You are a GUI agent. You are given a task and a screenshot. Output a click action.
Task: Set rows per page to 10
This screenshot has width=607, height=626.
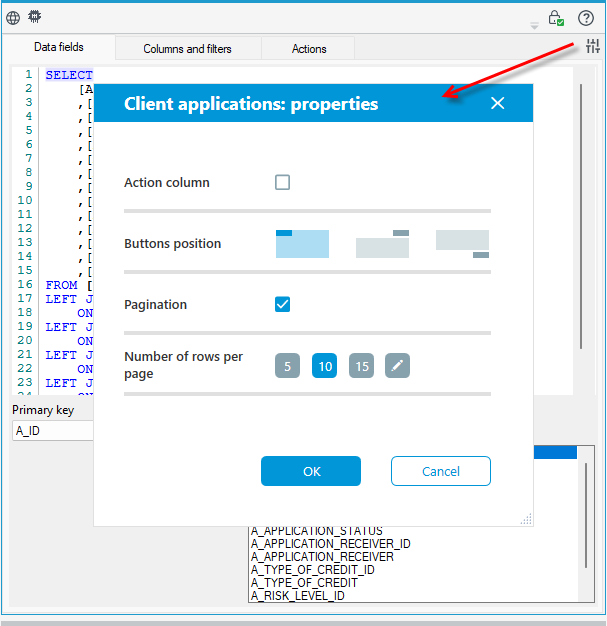(325, 366)
